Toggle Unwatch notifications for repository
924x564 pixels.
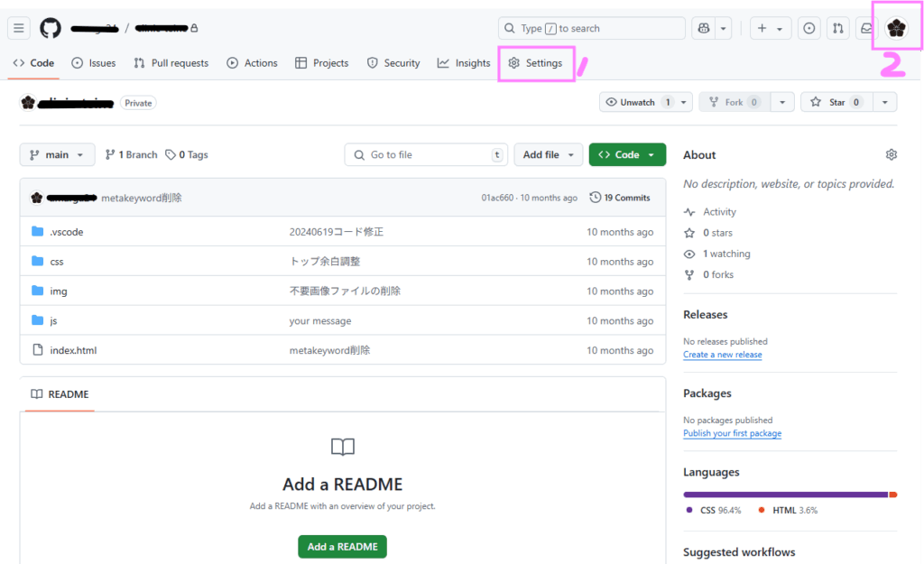(636, 102)
